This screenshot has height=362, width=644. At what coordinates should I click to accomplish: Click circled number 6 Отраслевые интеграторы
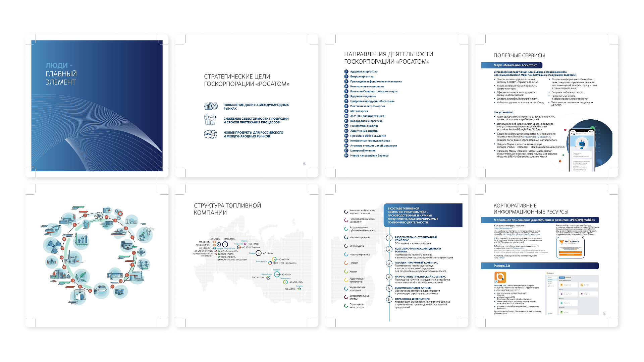tap(389, 300)
